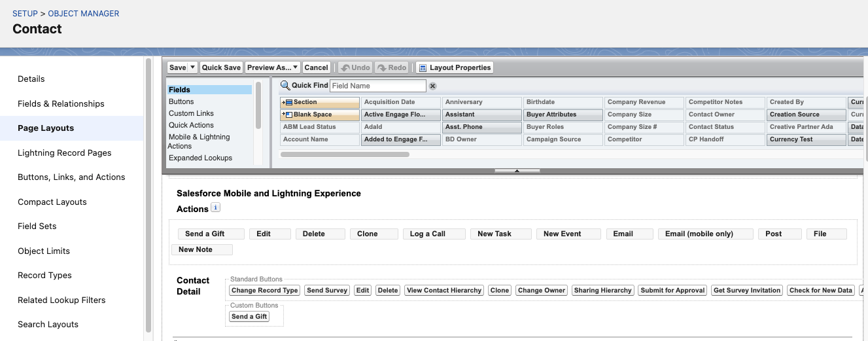
Task: Click the Actions info icon
Action: [x=216, y=207]
